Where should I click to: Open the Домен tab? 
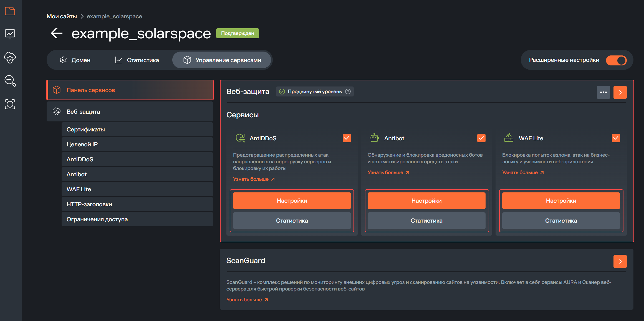(x=75, y=60)
